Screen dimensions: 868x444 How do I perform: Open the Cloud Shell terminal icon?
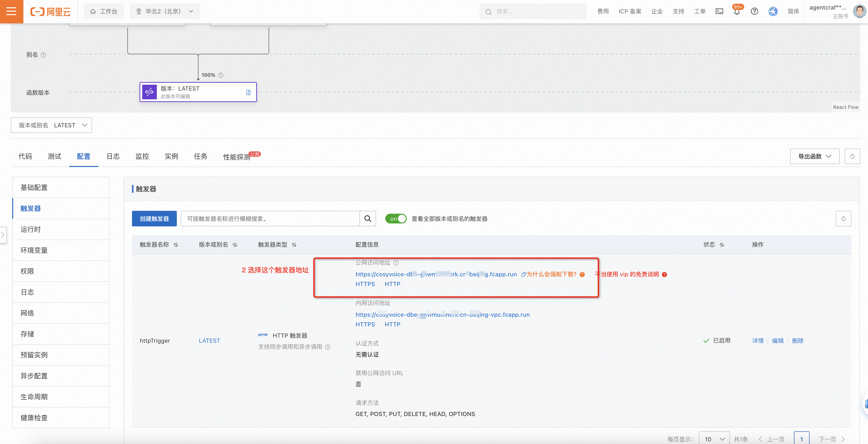(719, 11)
